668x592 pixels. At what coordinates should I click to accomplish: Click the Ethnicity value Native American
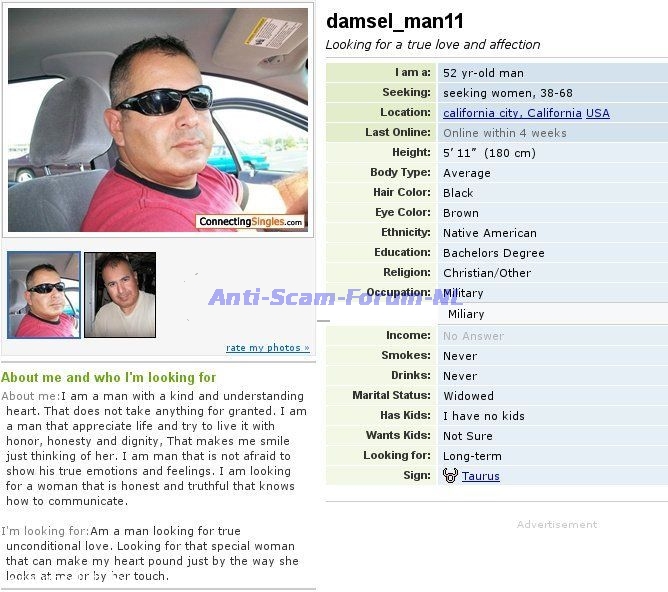[489, 233]
